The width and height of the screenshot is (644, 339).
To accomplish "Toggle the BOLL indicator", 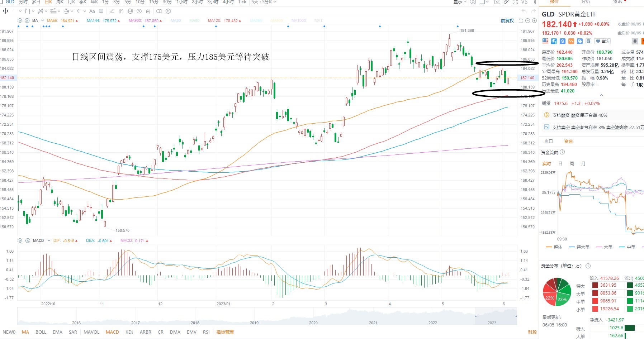I will (41, 332).
